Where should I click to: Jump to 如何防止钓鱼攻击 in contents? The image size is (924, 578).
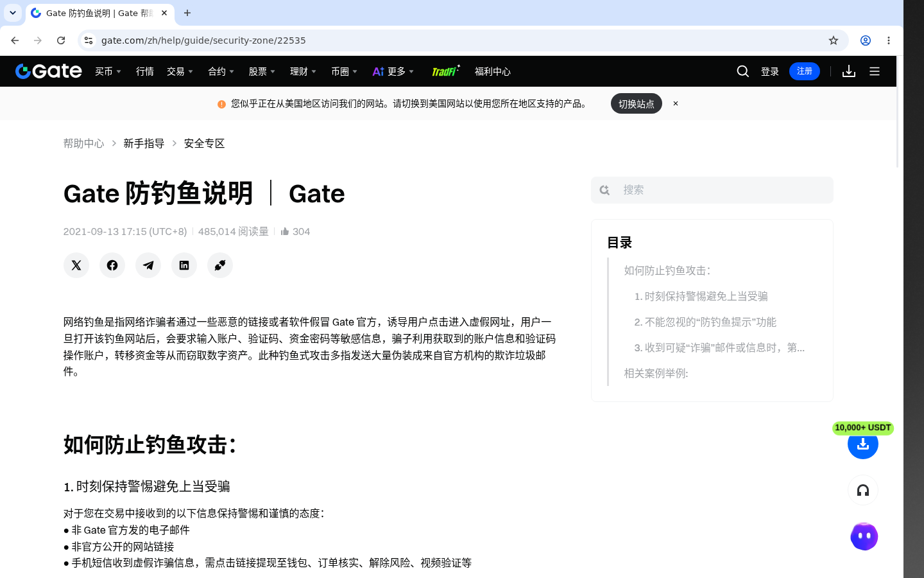[x=667, y=270]
